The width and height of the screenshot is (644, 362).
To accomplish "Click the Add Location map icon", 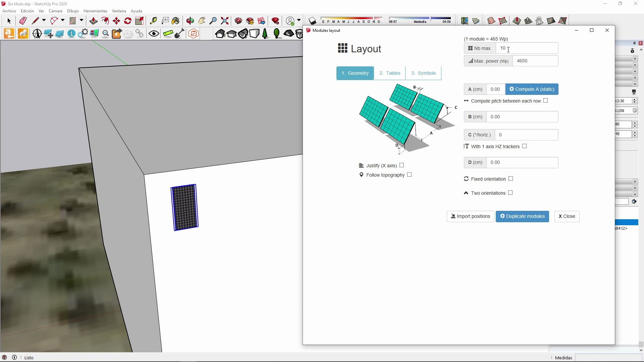I will click(x=465, y=21).
